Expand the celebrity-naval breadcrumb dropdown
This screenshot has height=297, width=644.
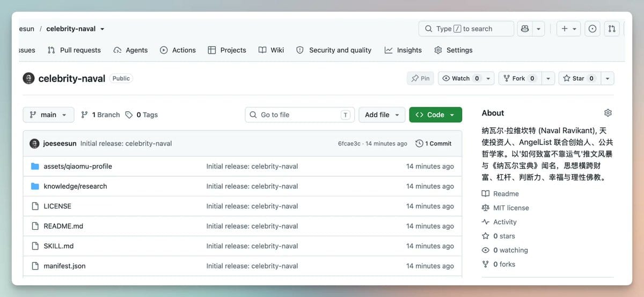(x=103, y=29)
